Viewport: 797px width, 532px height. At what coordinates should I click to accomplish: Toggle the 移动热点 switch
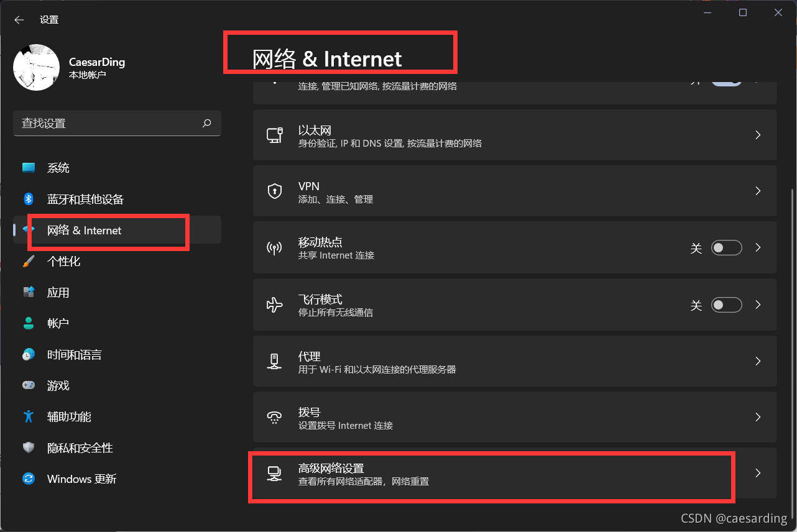pos(727,248)
